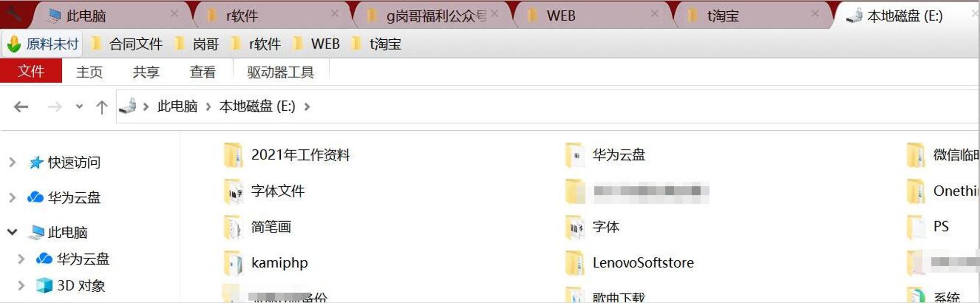Open the recent locations dropdown arrow
The image size is (980, 303).
[x=79, y=106]
